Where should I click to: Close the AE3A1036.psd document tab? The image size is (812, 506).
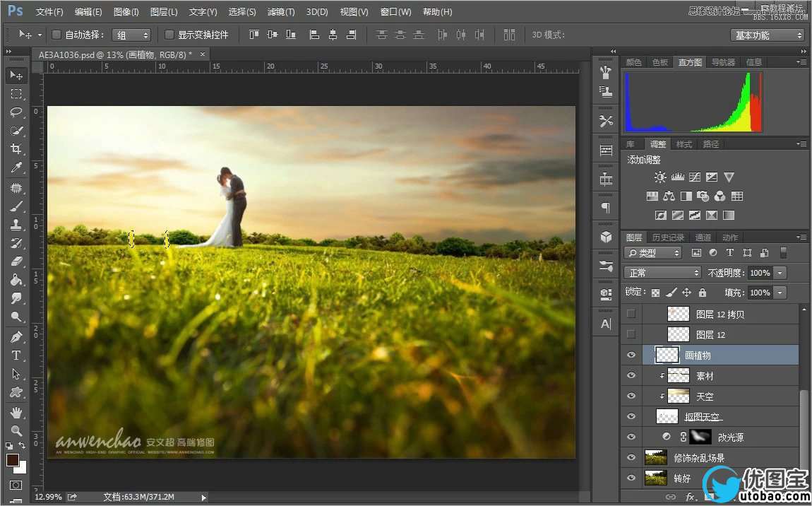[x=203, y=54]
